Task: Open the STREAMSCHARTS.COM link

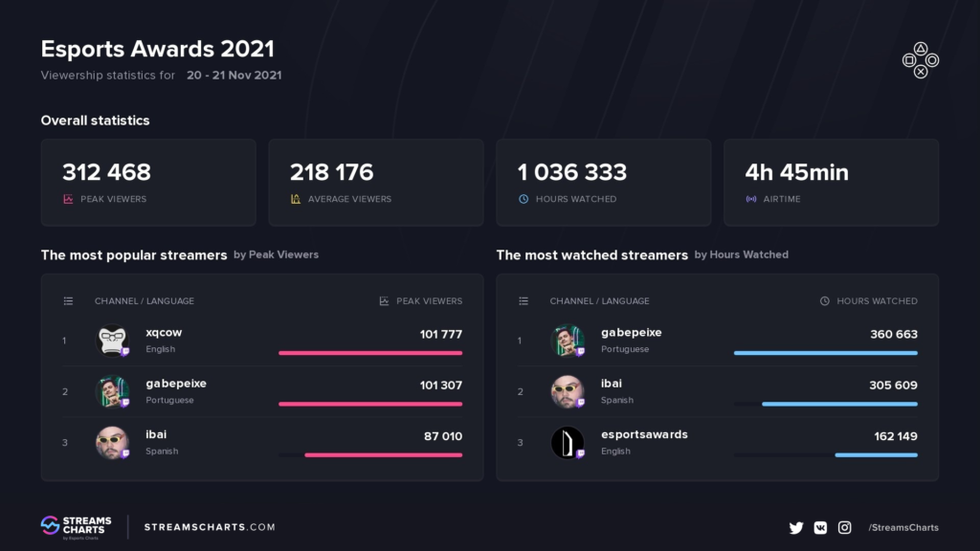Action: (210, 527)
